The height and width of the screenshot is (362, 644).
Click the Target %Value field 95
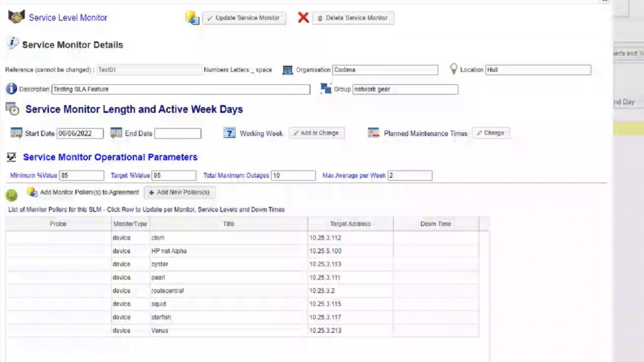(174, 176)
